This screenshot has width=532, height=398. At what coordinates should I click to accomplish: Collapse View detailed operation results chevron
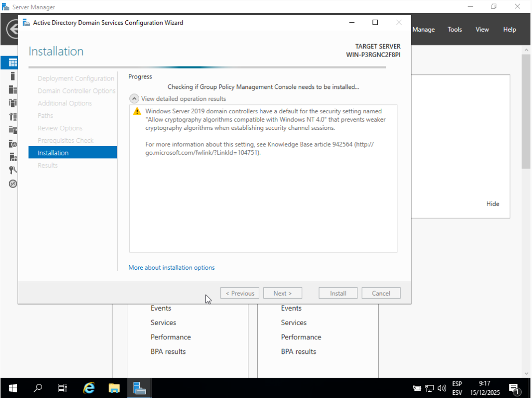(x=134, y=99)
